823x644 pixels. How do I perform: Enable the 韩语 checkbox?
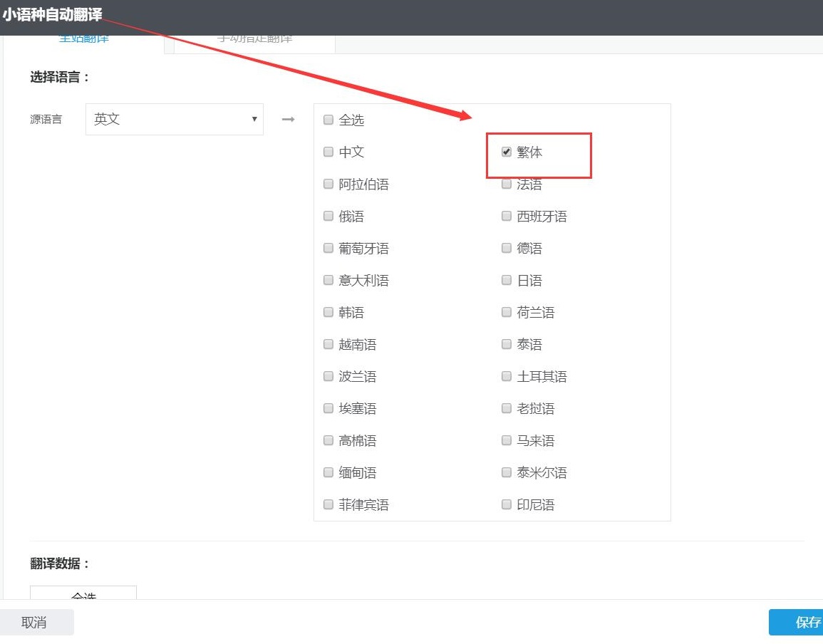point(328,312)
